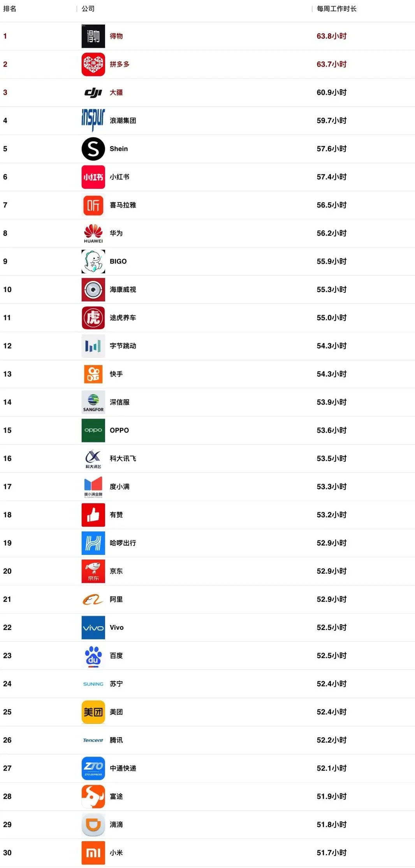The image size is (415, 868).
Task: Click the 得物 company logo
Action: click(93, 36)
